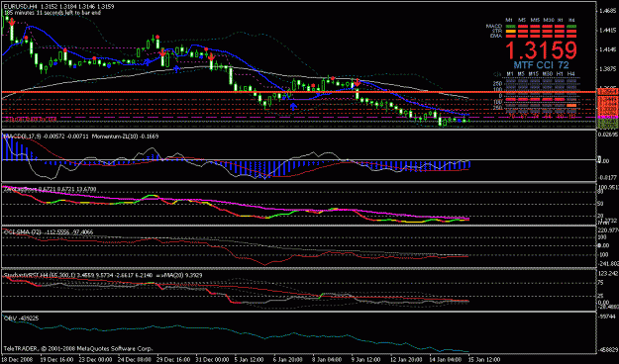The image size is (619, 364).
Task: Click the STR row label in signal panel
Action: tap(497, 31)
